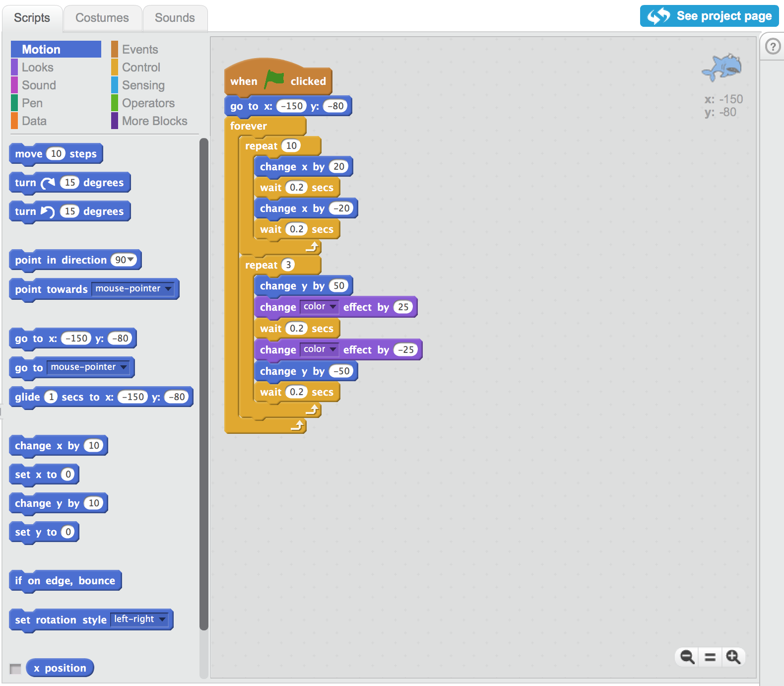This screenshot has height=686, width=784.
Task: Click the shark sprite thumbnail
Action: coord(722,68)
